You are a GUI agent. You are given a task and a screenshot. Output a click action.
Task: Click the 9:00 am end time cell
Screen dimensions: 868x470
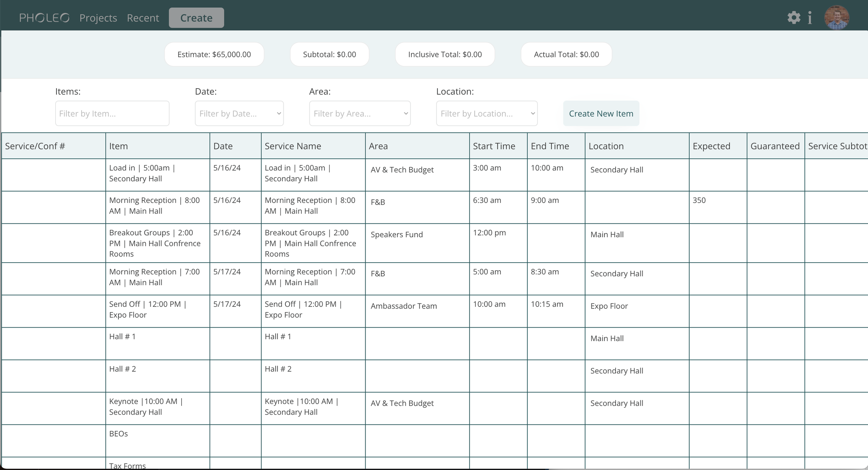tap(556, 207)
